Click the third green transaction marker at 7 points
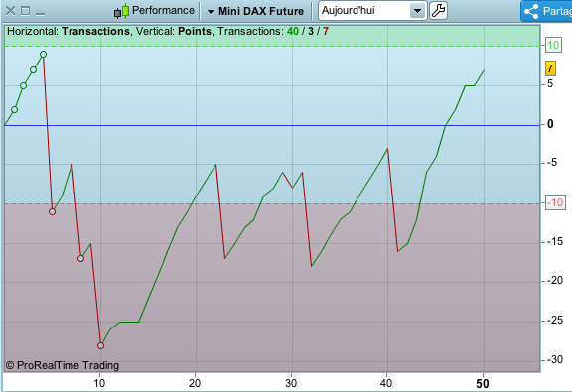Image resolution: width=572 pixels, height=392 pixels. tap(33, 70)
